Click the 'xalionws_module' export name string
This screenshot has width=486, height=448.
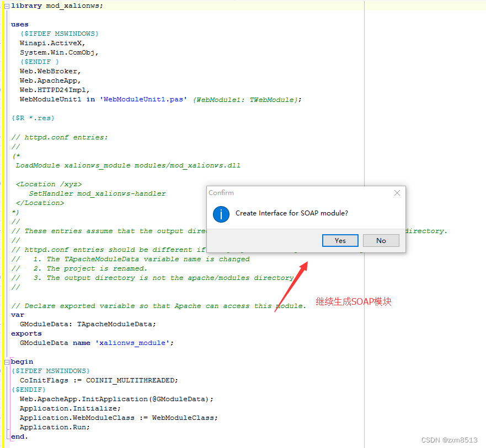point(132,343)
